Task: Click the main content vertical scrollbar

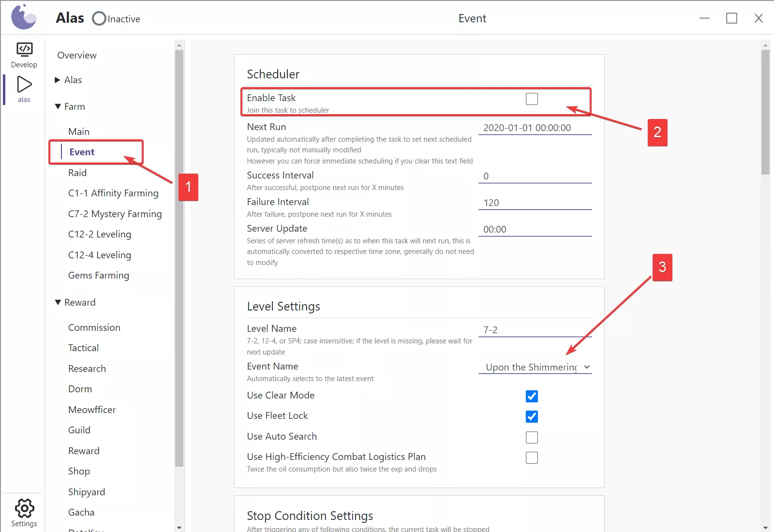Action: [765, 111]
